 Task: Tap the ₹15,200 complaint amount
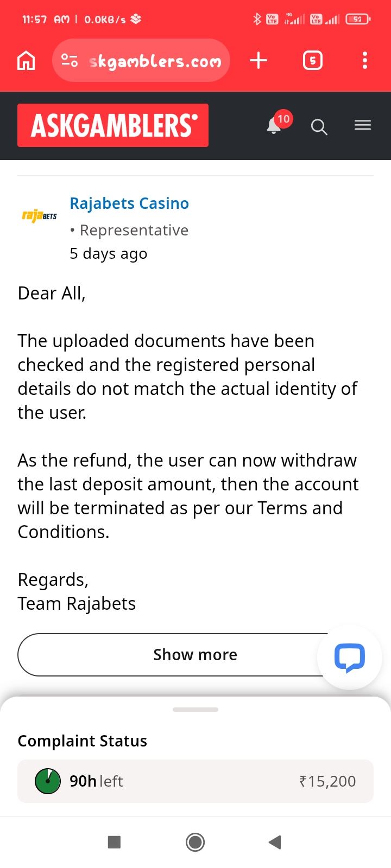pyautogui.click(x=327, y=781)
